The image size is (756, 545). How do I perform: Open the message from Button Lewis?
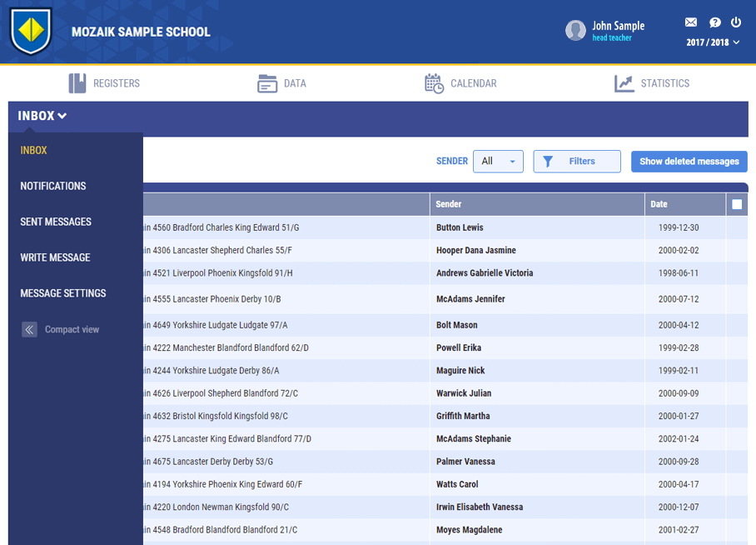pyautogui.click(x=459, y=227)
